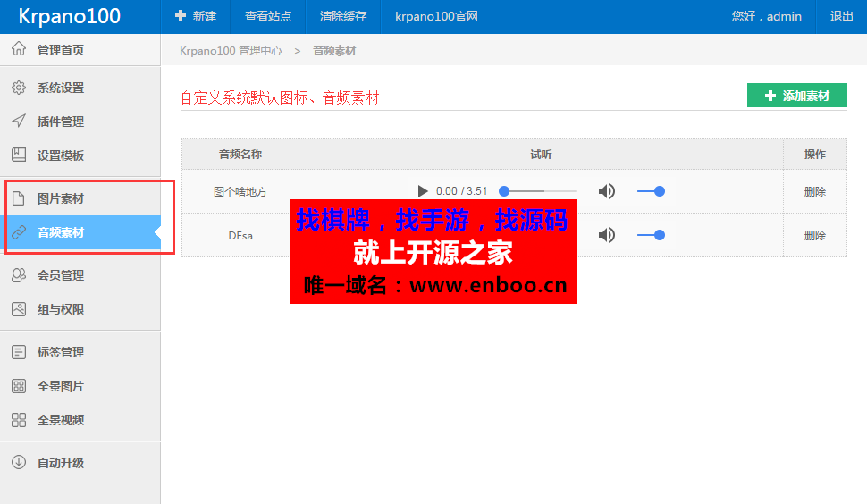This screenshot has height=504, width=867.
Task: Click the template icon for 设置模板
Action: pyautogui.click(x=19, y=155)
